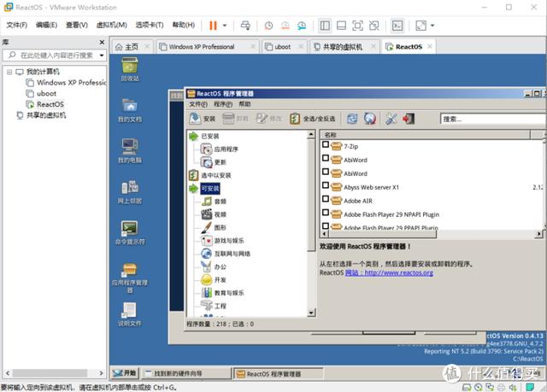The height and width of the screenshot is (392, 547).
Task: Check the Abyss Web server X1 checkbox
Action: click(326, 185)
